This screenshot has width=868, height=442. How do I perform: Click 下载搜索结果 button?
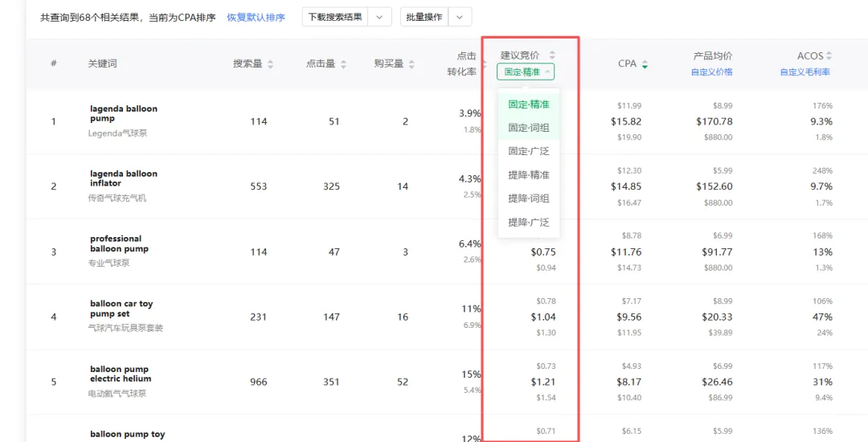(335, 17)
